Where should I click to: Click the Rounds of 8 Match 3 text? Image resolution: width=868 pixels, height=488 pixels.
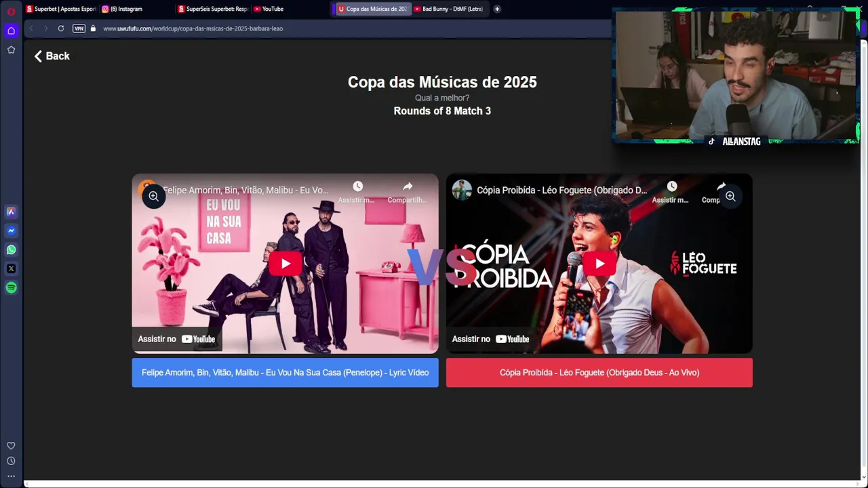[442, 111]
